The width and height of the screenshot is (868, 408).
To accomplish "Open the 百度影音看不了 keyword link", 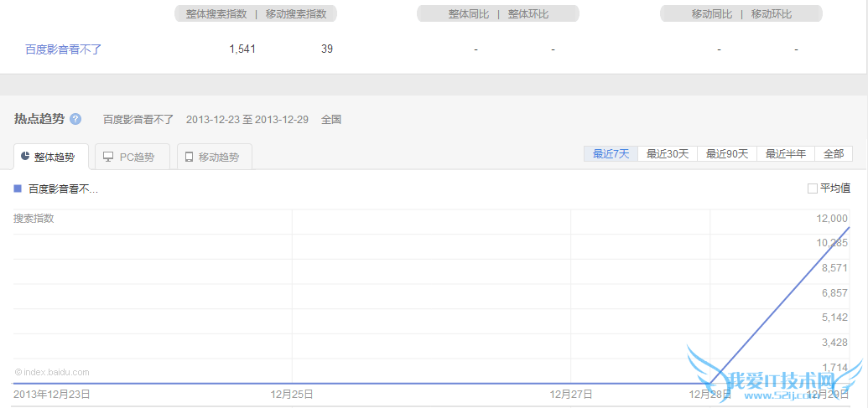I will (x=64, y=49).
